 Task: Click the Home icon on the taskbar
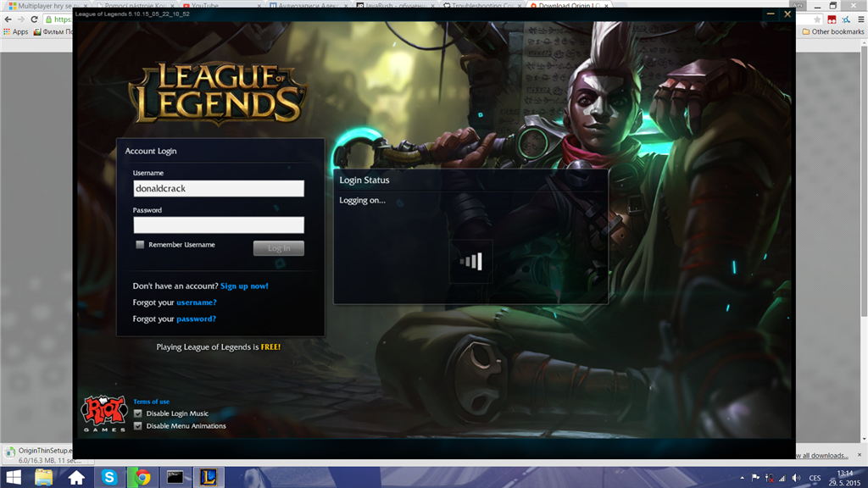coord(76,477)
